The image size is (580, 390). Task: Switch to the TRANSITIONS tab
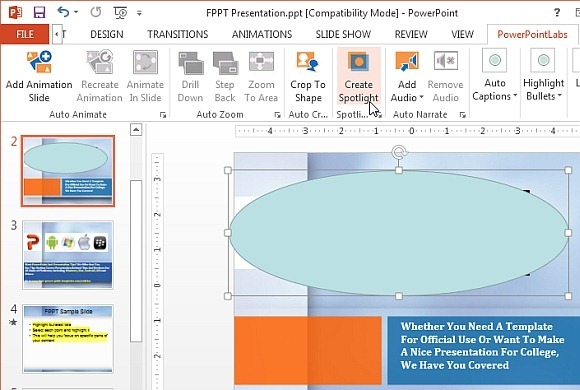point(178,34)
